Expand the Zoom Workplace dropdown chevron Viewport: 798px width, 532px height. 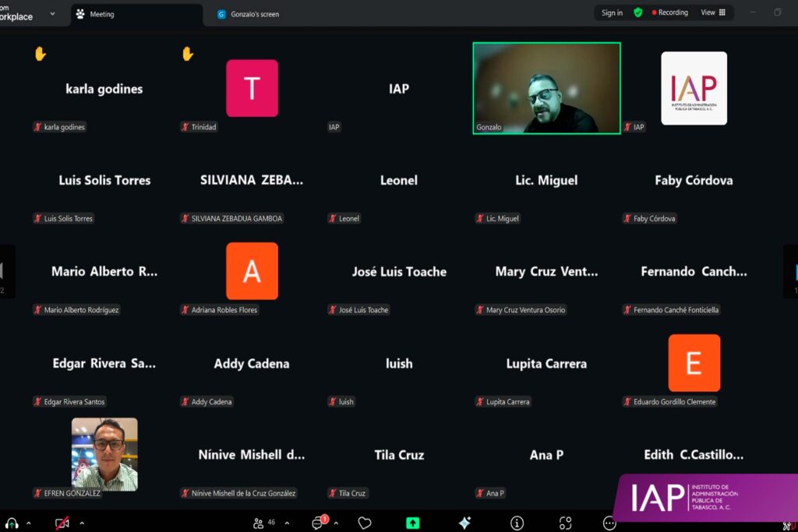(53, 13)
